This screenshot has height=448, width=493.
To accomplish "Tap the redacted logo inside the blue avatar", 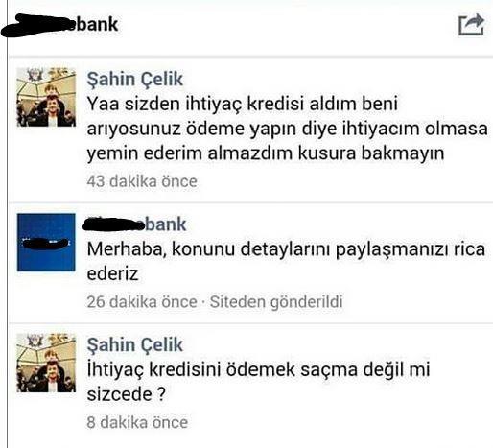I will (46, 243).
